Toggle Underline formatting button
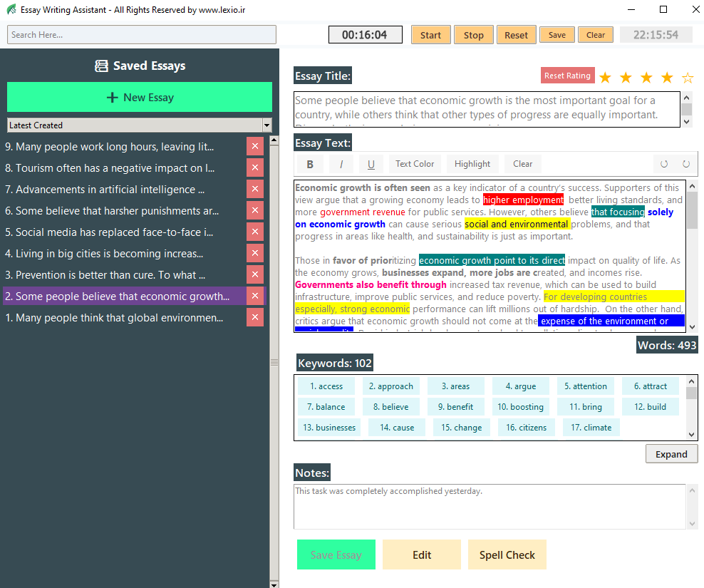704x588 pixels. click(x=371, y=164)
